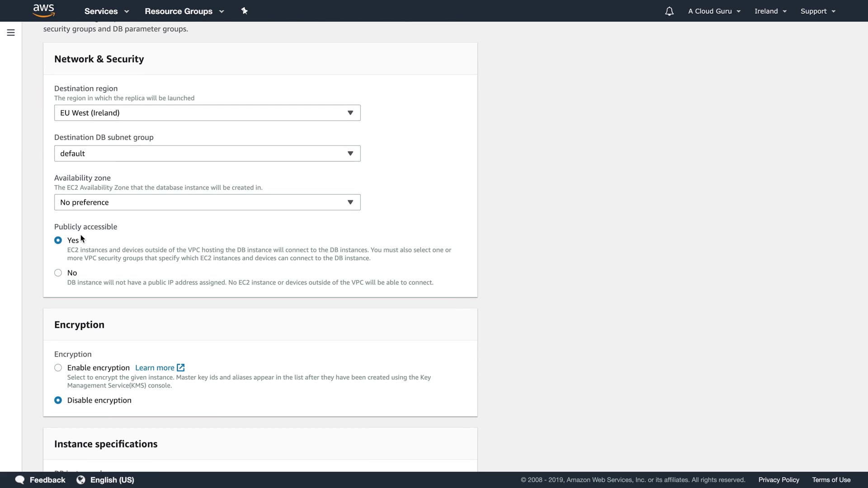Open the Privacy Policy link

coord(778,480)
